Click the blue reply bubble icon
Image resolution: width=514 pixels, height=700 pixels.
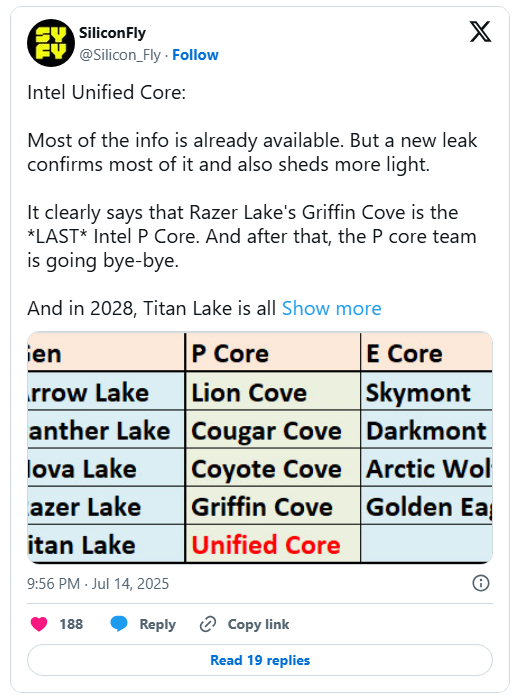(119, 624)
